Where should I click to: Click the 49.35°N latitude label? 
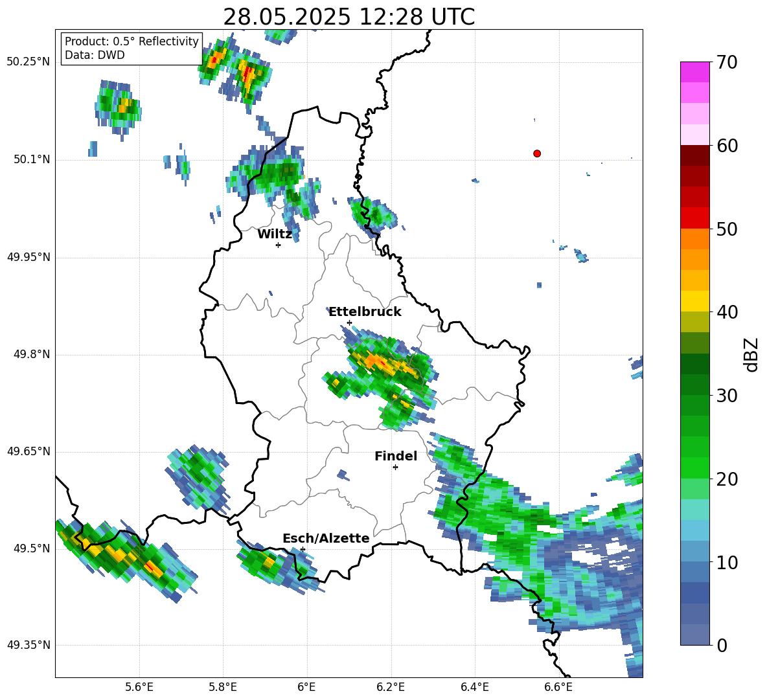tap(29, 645)
